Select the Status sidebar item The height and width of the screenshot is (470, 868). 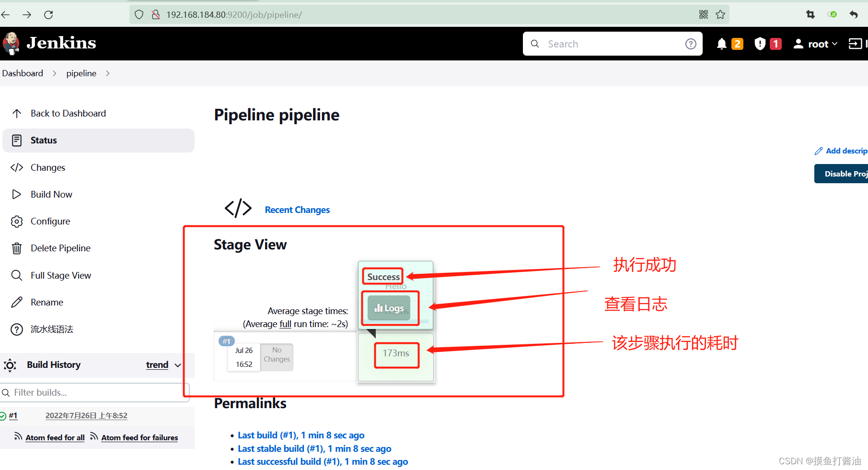click(98, 141)
